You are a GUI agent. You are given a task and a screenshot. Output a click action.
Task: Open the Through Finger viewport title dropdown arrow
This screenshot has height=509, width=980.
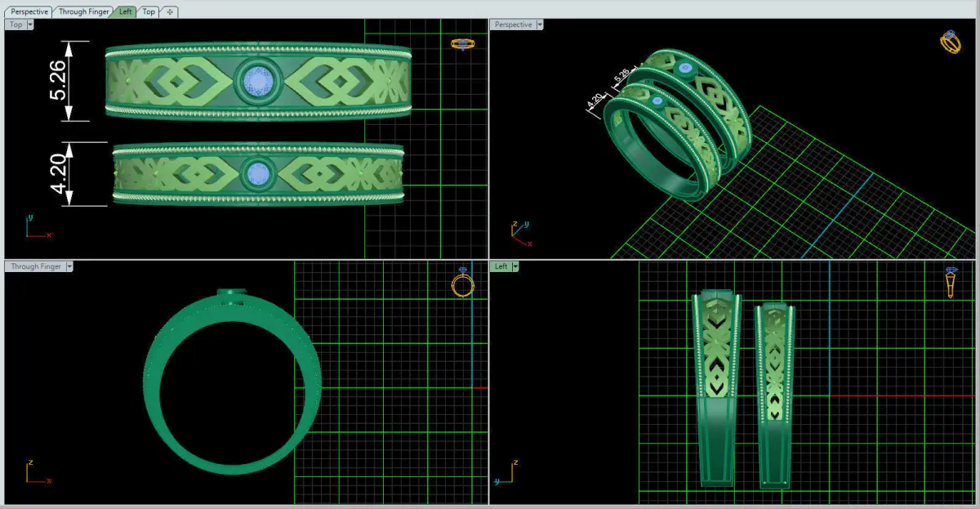click(x=69, y=266)
